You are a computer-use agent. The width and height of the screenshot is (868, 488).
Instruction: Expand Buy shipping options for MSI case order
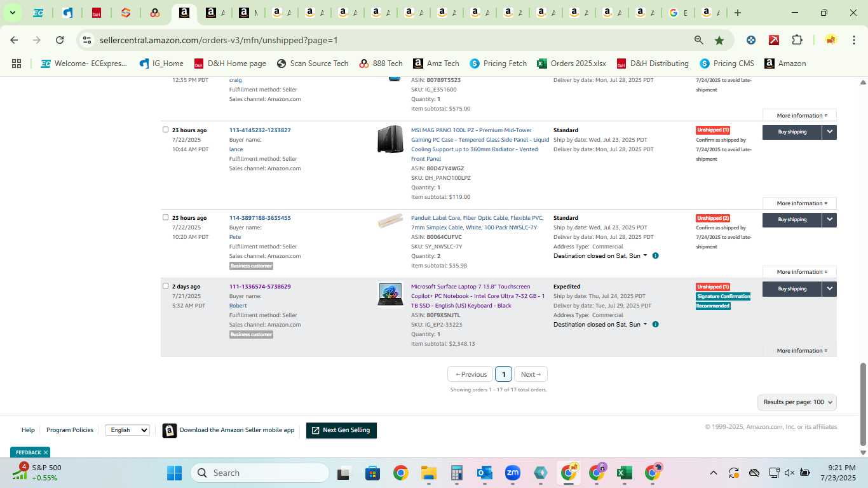pyautogui.click(x=829, y=132)
